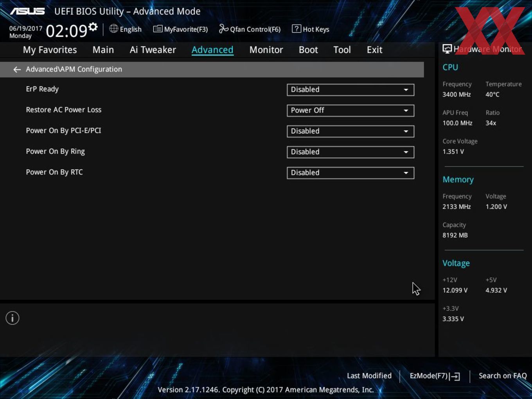
Task: Click the EzMode exit arrow icon
Action: [455, 376]
